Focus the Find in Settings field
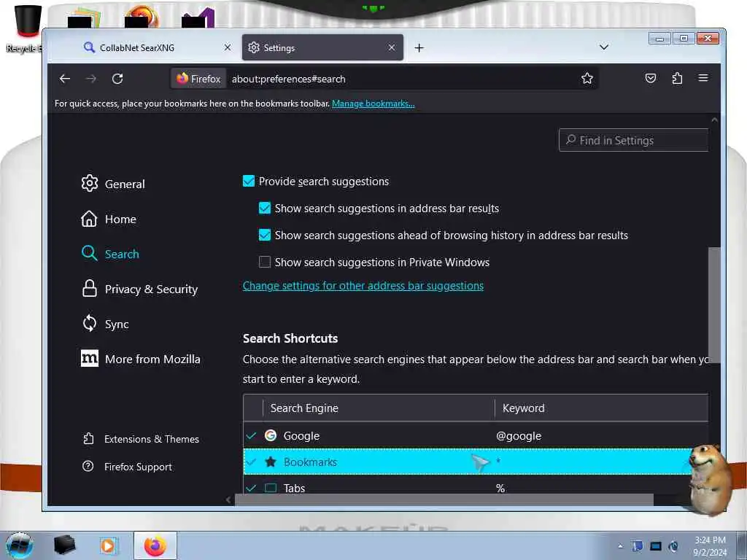 (633, 140)
